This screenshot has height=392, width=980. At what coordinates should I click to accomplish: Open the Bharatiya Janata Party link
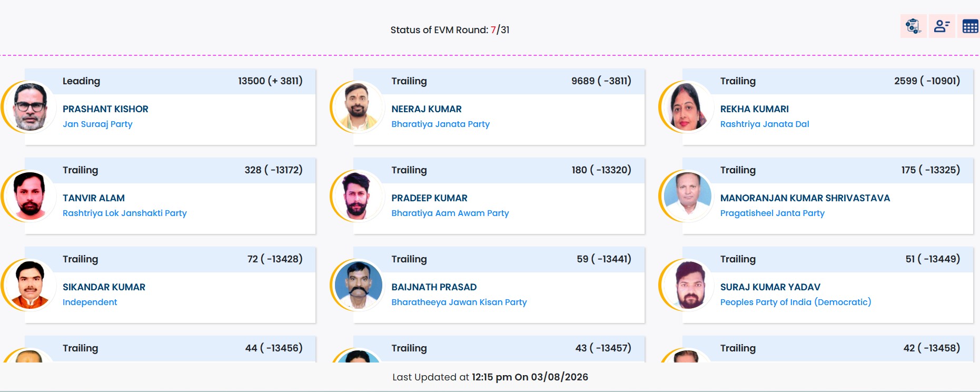tap(440, 124)
